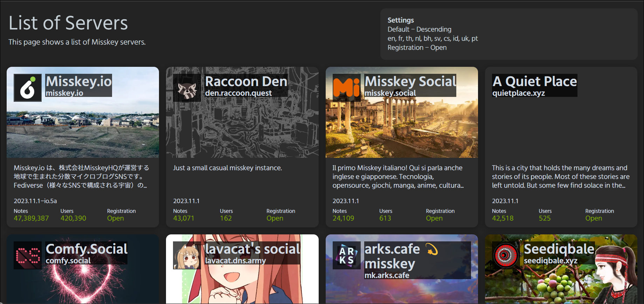Viewport: 644px width, 304px height.
Task: Click the lavacat.dns.army domain text
Action: click(235, 261)
